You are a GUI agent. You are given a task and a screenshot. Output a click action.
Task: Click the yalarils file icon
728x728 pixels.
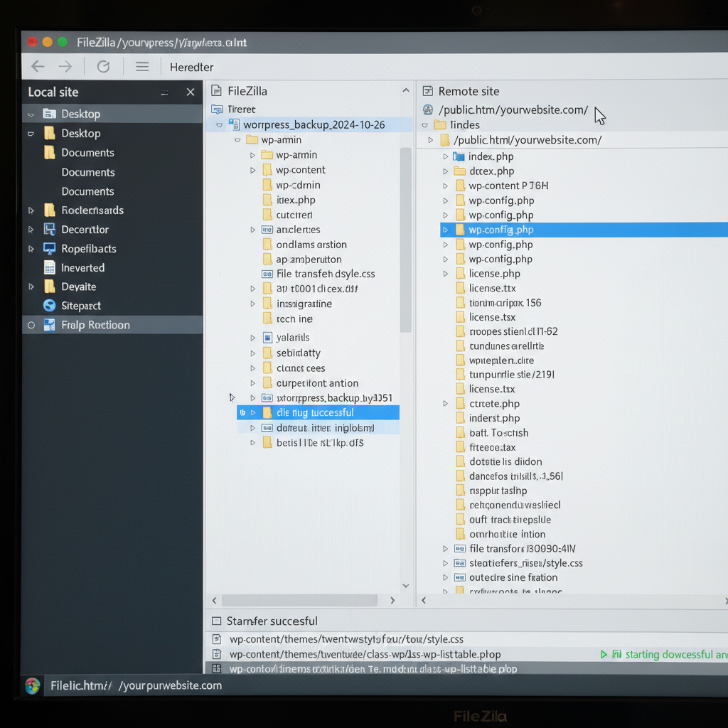tap(267, 338)
